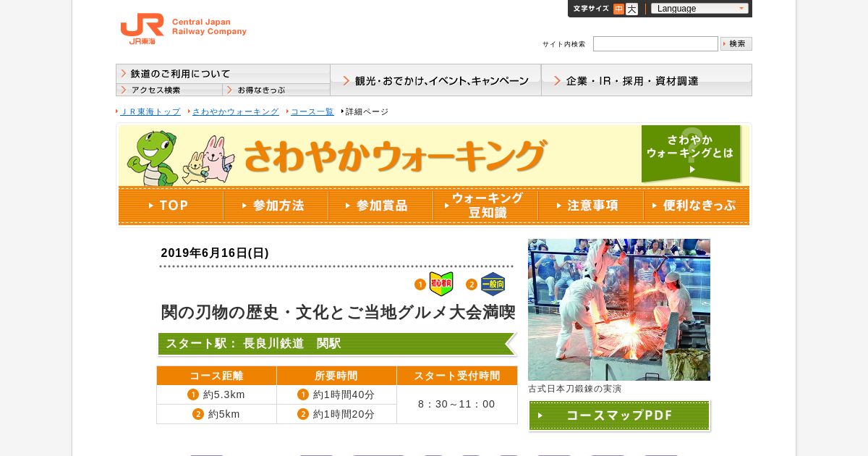Go to さわやかウォーキング breadcrumb link
868x456 pixels.
pos(236,111)
